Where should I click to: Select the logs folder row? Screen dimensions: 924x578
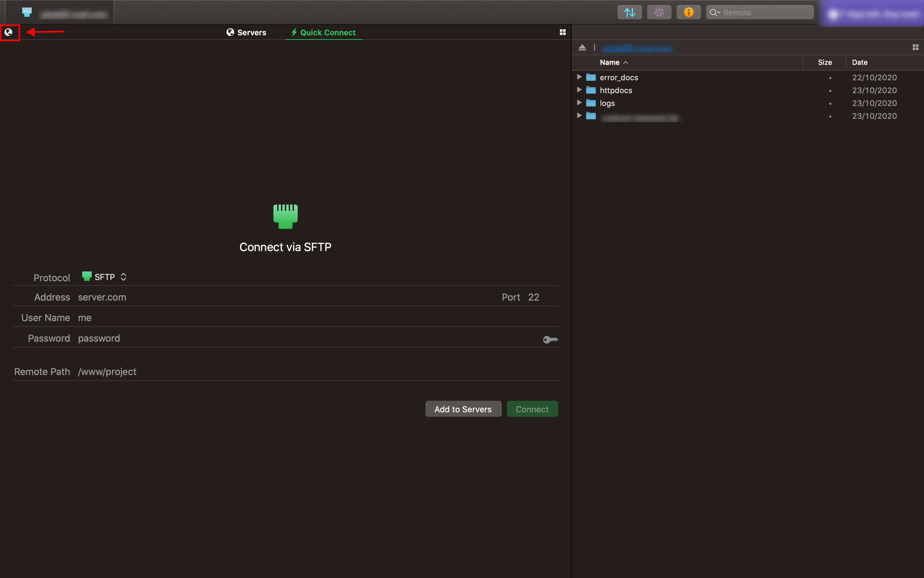(x=748, y=103)
